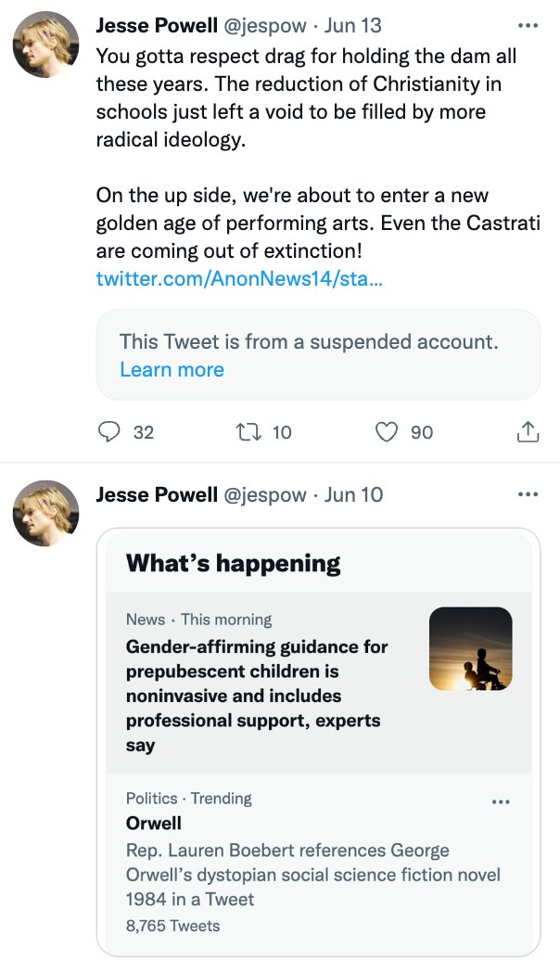The height and width of the screenshot is (972, 560).
Task: Click the 8,765 Tweets count
Action: pos(172,926)
